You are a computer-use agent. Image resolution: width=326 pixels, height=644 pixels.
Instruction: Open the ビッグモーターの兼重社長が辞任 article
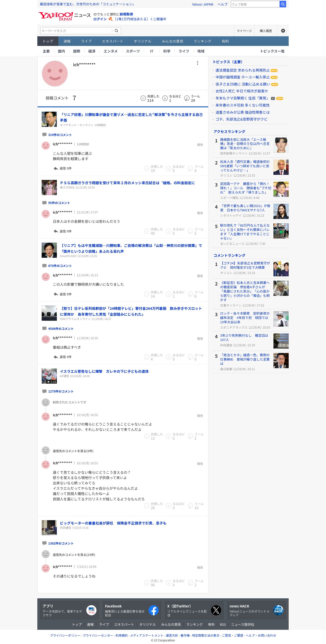click(113, 523)
